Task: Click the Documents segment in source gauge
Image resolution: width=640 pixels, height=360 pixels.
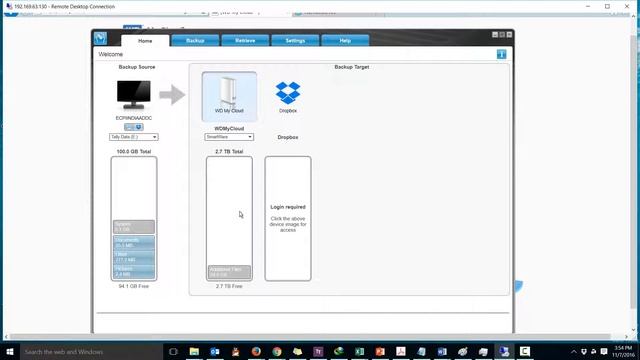Action: (x=134, y=242)
